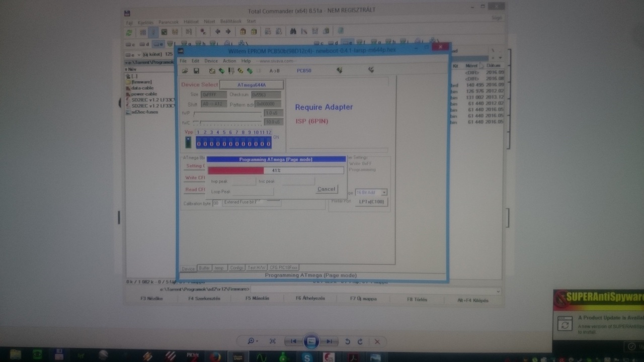
Task: Click the Pattern adr value field
Action: pos(268,104)
